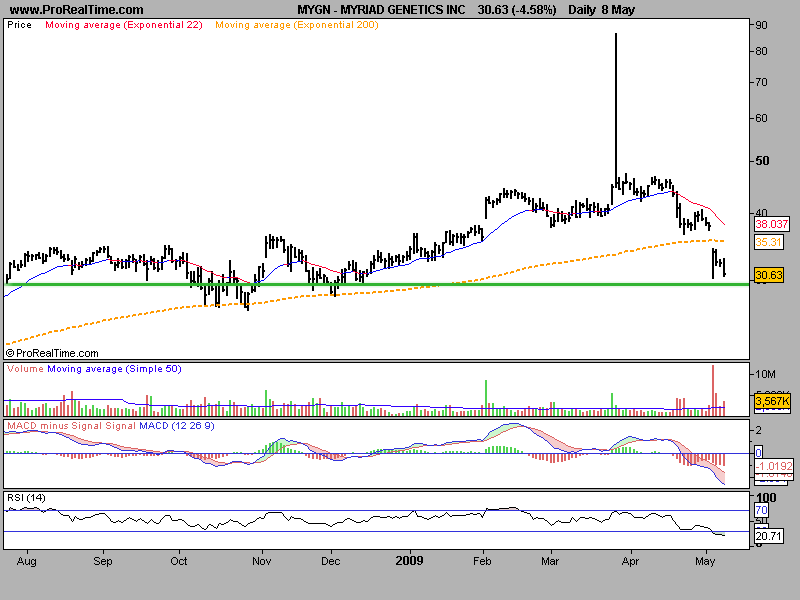Click the 30.63 last price label

pos(768,275)
